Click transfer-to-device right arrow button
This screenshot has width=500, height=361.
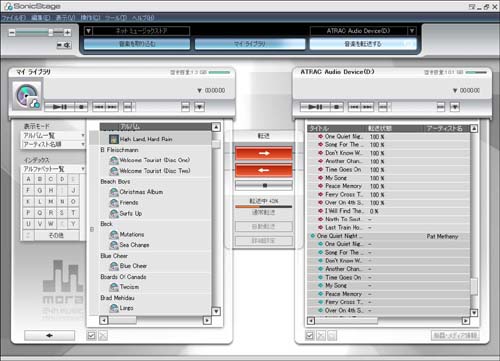pyautogui.click(x=264, y=153)
